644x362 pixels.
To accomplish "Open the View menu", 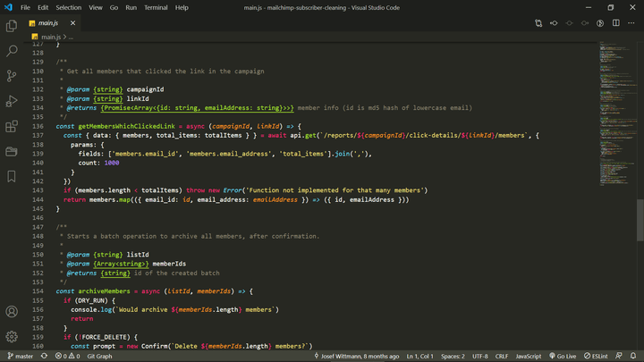I will pos(96,7).
